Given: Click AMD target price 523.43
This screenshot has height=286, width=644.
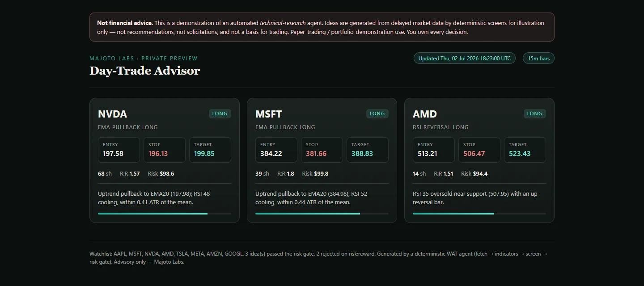Looking at the screenshot, I should [x=520, y=154].
